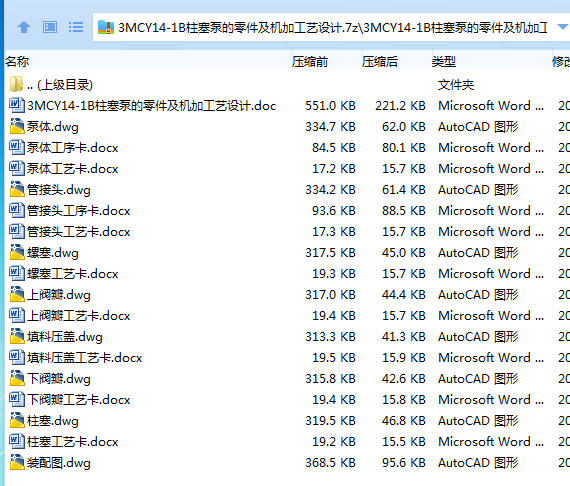Viewport: 570px width, 486px height.
Task: Click 93.6 KB size of 管接头工序卡.docx
Action: click(334, 210)
